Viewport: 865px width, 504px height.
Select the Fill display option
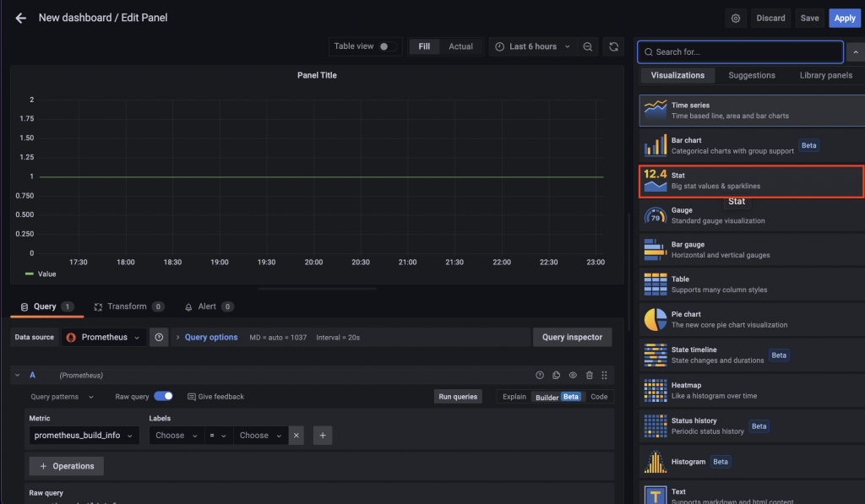coord(424,47)
